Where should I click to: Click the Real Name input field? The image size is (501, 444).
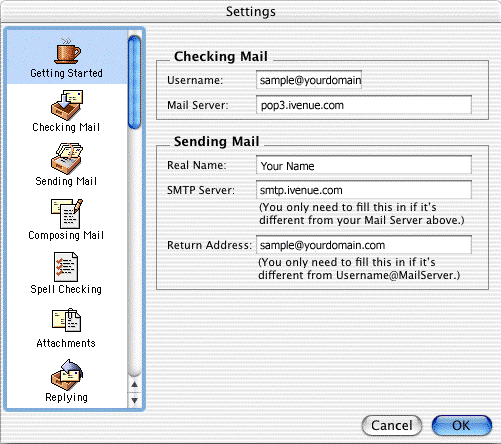point(364,165)
